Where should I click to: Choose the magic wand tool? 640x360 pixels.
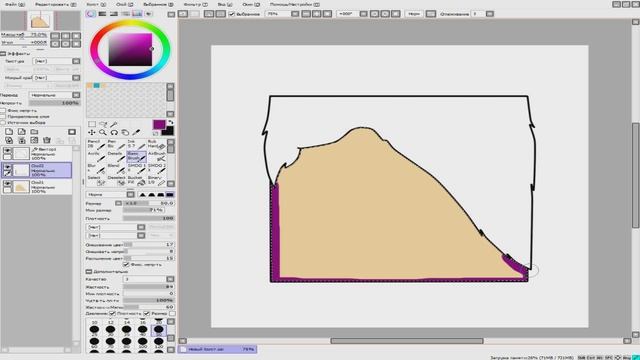114,124
